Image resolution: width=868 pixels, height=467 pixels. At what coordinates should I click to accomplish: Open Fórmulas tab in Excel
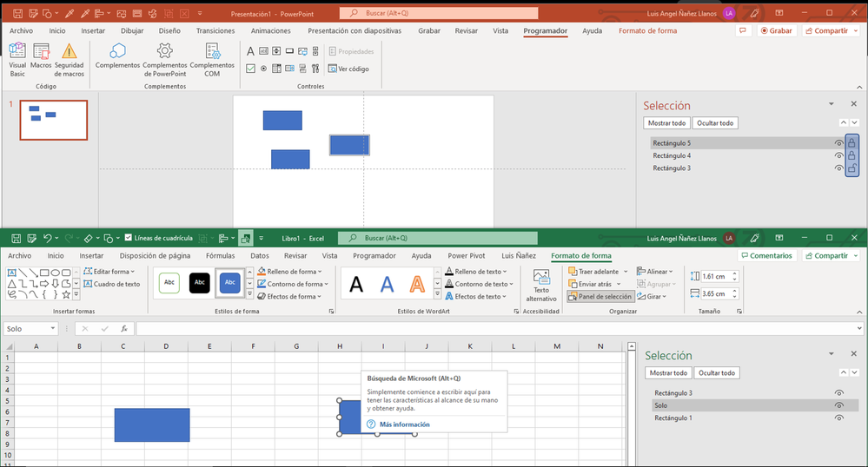(221, 255)
